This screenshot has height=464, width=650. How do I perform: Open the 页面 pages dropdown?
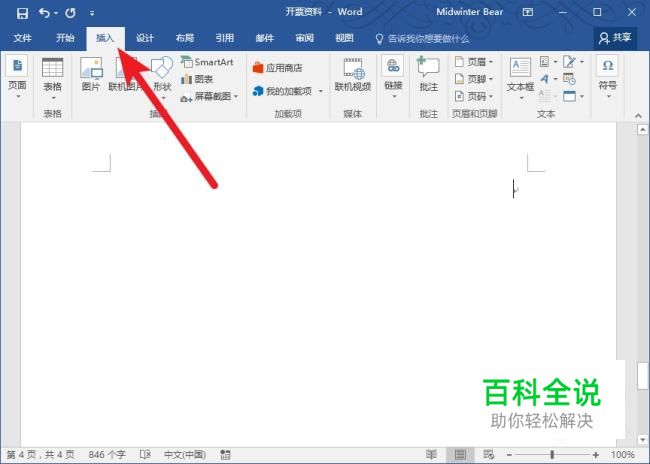point(17,78)
